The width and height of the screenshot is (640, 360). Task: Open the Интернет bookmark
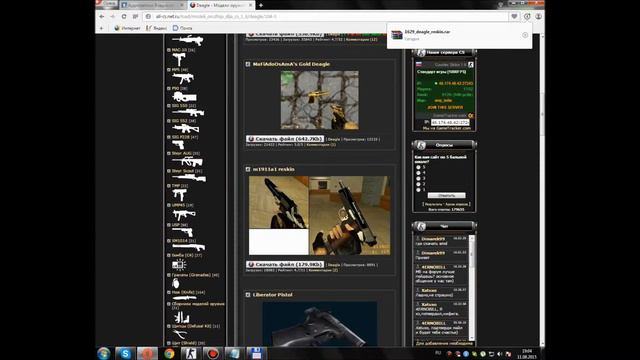127,28
